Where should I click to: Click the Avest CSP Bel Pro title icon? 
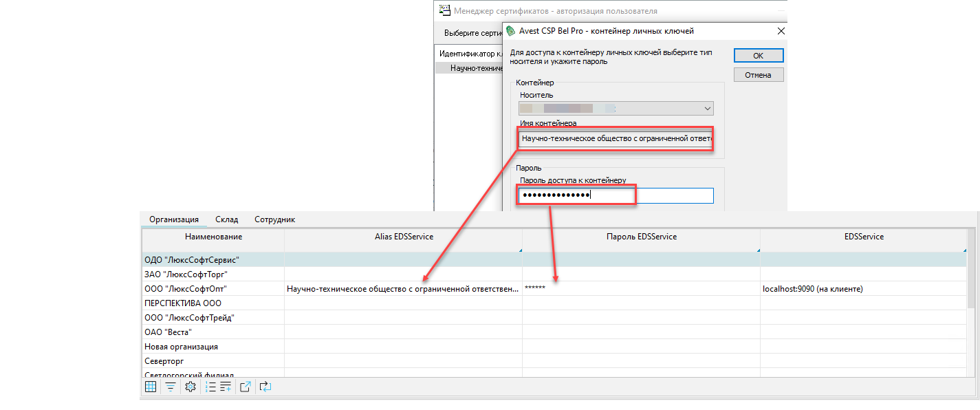pyautogui.click(x=510, y=31)
